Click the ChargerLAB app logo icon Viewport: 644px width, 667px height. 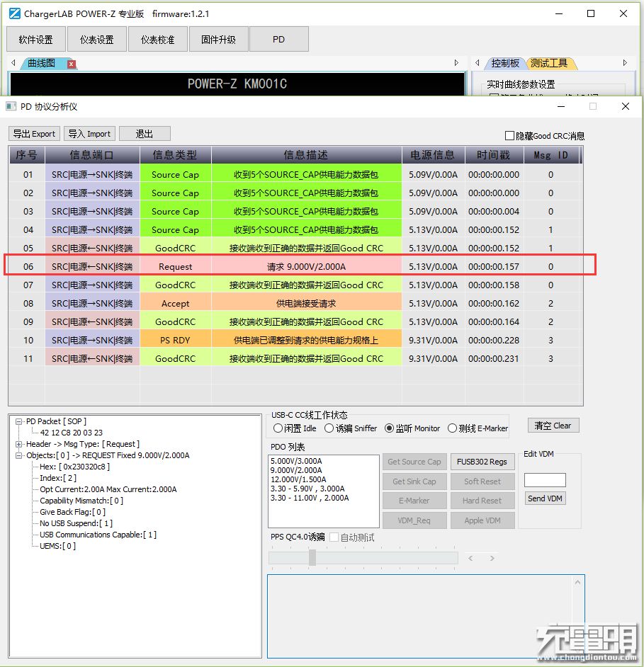coord(14,13)
